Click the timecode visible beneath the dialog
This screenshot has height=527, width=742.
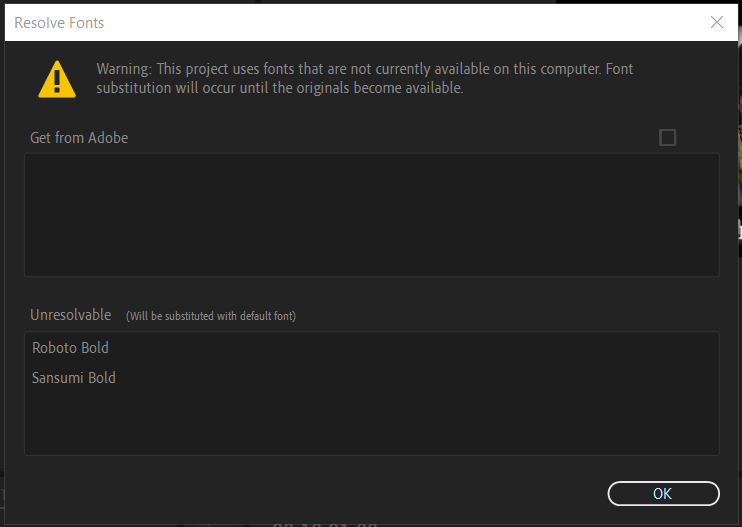click(x=325, y=523)
